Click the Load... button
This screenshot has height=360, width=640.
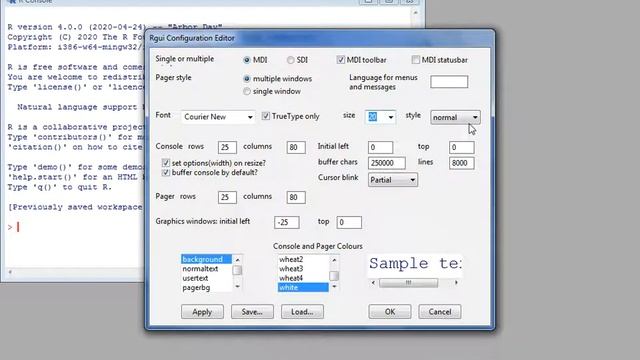point(302,312)
